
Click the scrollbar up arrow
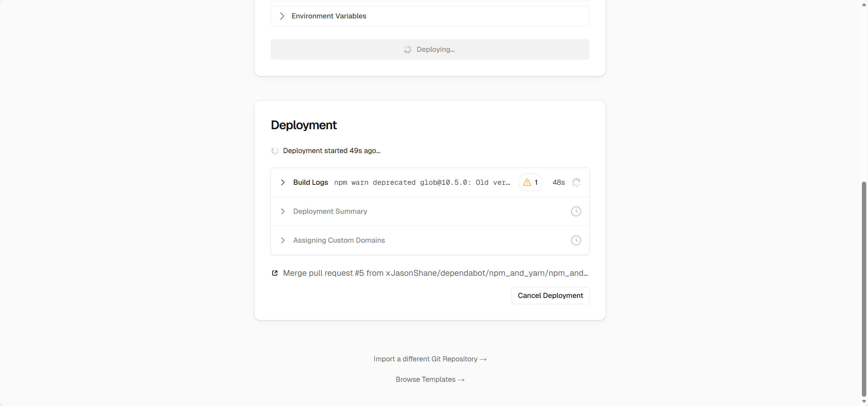coord(864,4)
